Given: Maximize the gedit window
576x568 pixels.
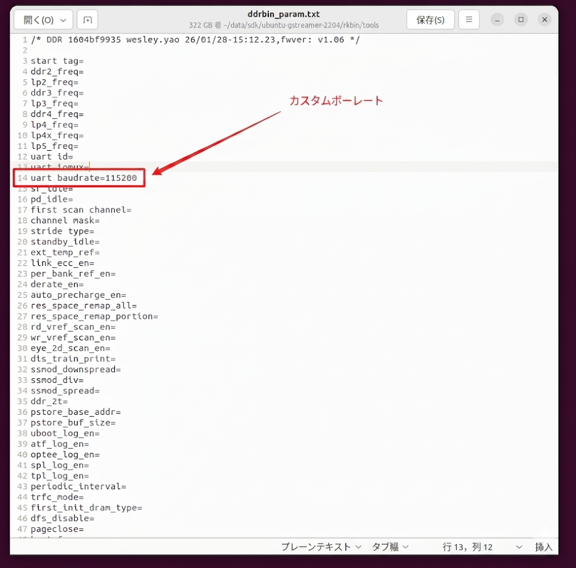Looking at the screenshot, I should [521, 19].
